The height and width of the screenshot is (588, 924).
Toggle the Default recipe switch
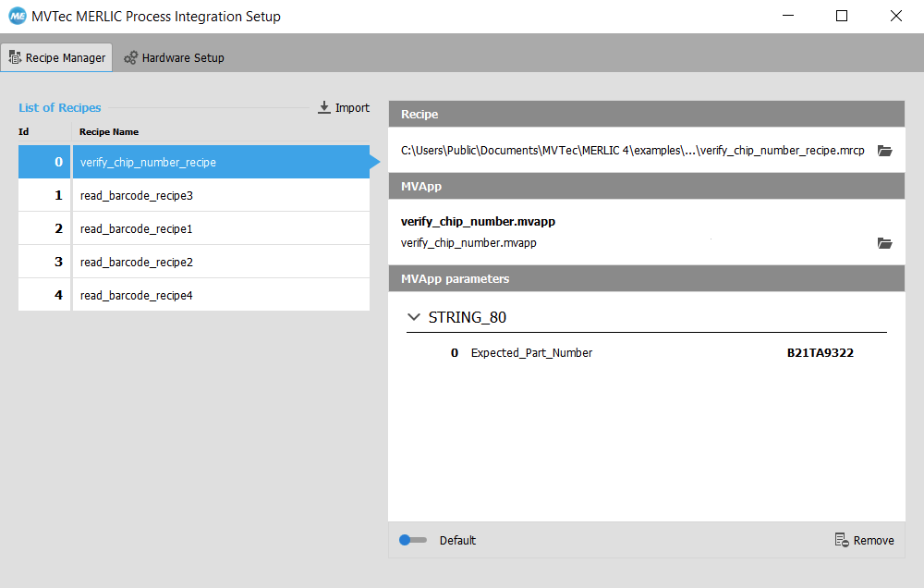coord(412,540)
